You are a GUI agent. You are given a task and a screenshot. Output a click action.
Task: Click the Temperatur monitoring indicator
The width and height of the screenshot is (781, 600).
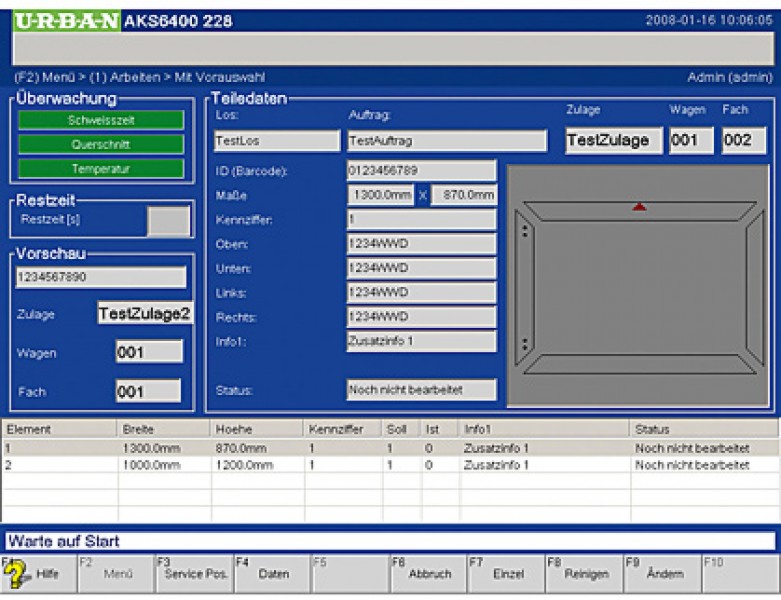101,169
